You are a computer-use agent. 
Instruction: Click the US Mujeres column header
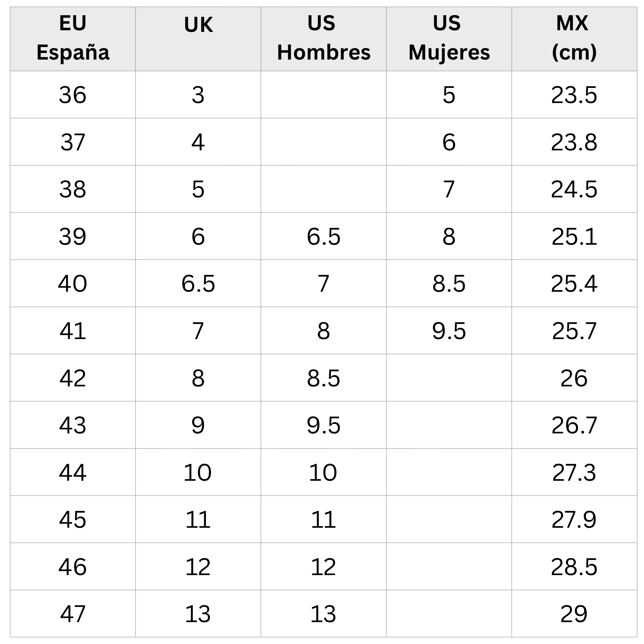tap(449, 38)
